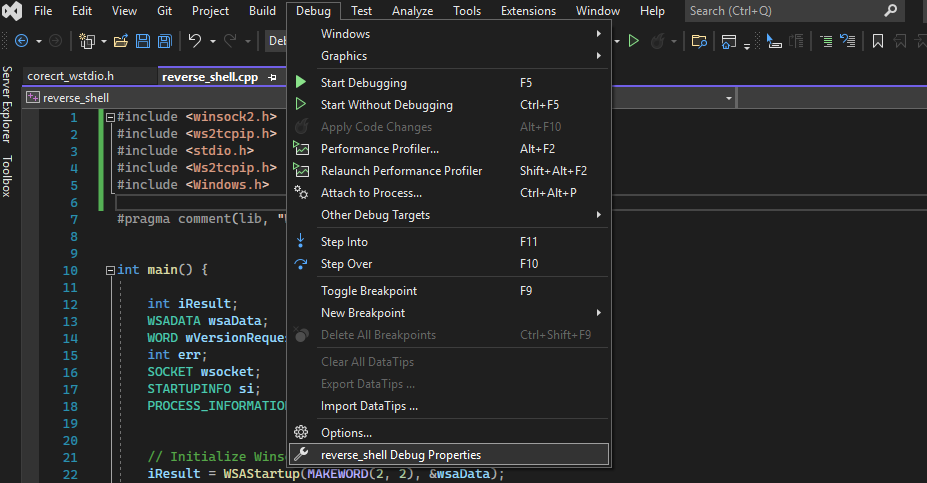This screenshot has width=927, height=483.
Task: Choose Start Debugging from Debug menu
Action: click(x=449, y=83)
